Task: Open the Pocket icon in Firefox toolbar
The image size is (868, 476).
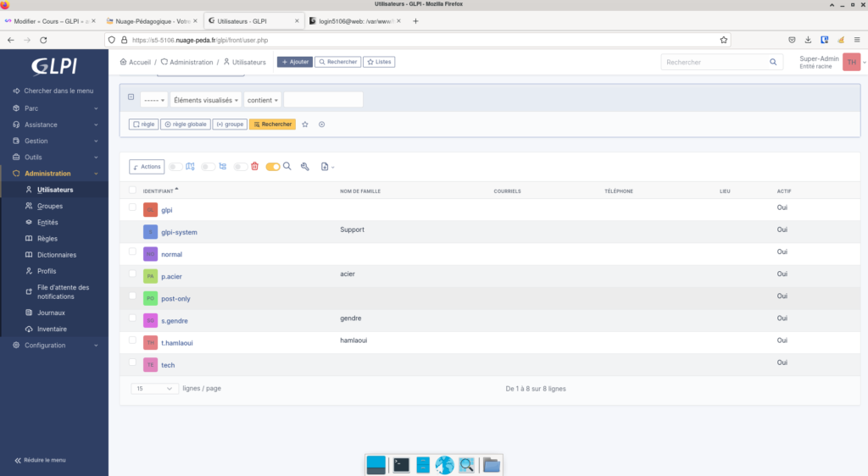Action: tap(793, 40)
